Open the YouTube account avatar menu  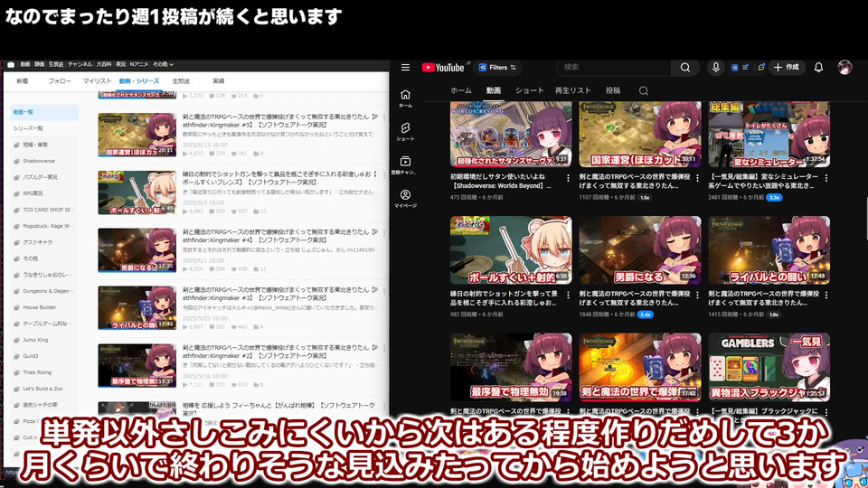844,68
